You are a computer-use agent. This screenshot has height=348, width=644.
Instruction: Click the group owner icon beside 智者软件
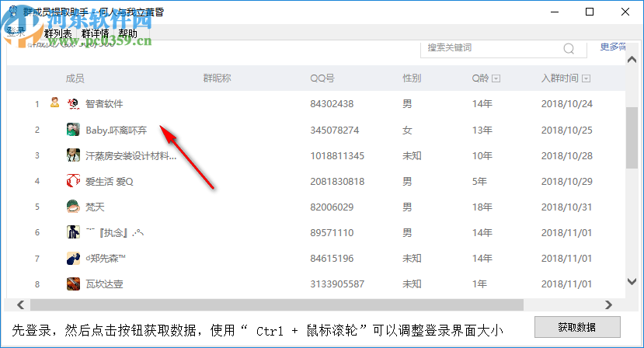[x=54, y=103]
